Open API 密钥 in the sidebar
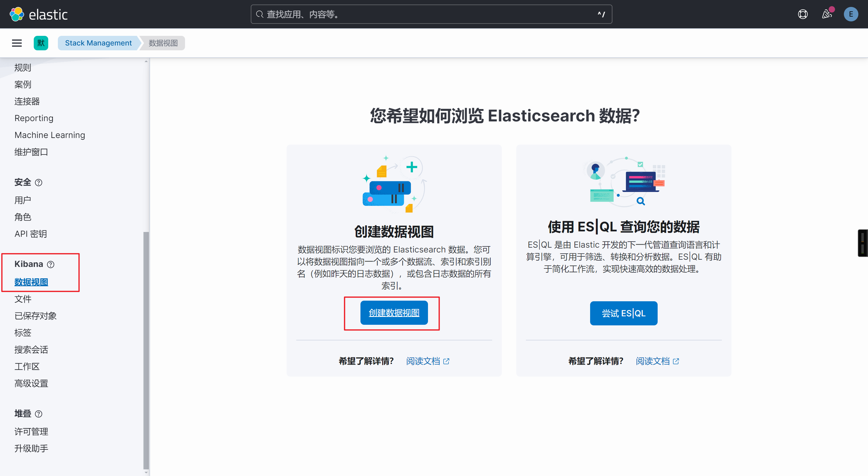The width and height of the screenshot is (868, 476). [x=31, y=234]
